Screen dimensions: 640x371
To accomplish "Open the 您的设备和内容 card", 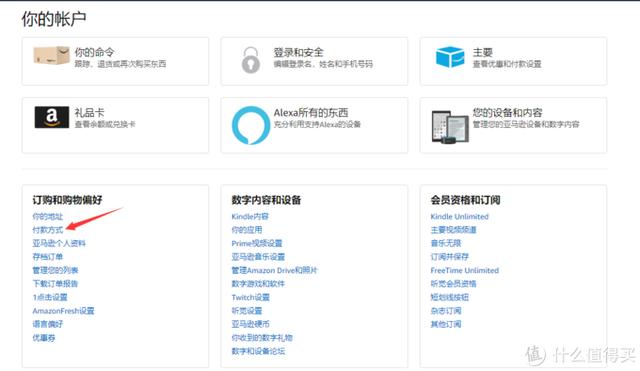I will pyautogui.click(x=513, y=125).
